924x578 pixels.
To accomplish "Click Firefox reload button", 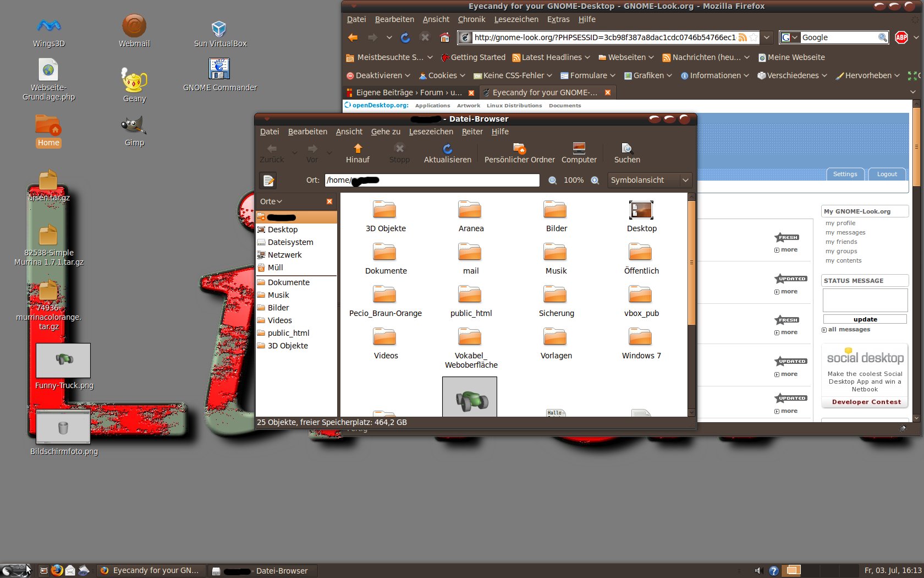I will pos(405,37).
